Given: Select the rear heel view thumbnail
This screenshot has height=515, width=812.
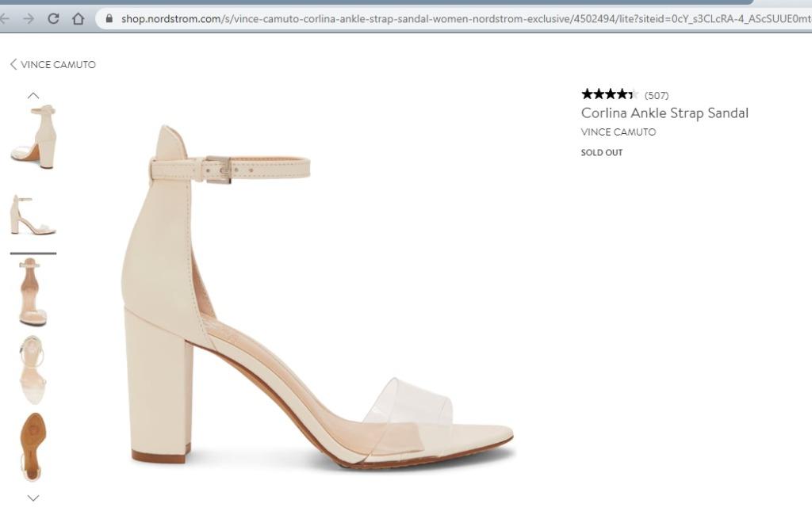Looking at the screenshot, I should pyautogui.click(x=33, y=292).
